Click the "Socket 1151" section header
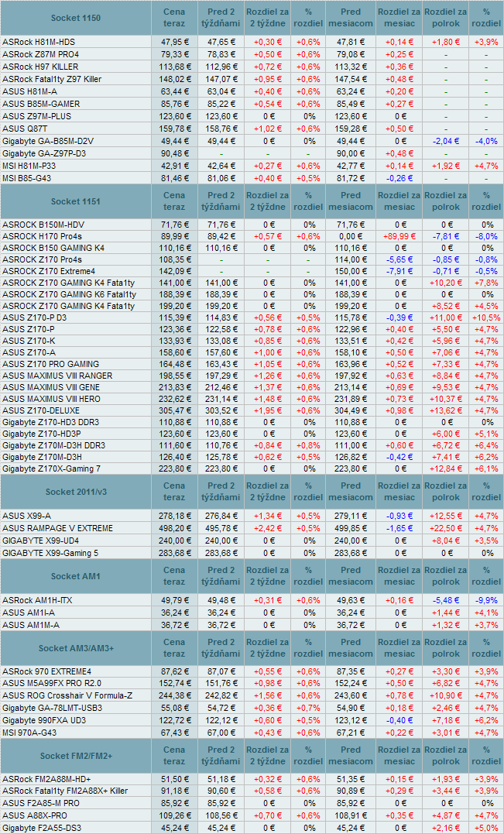The image size is (504, 834). click(76, 201)
